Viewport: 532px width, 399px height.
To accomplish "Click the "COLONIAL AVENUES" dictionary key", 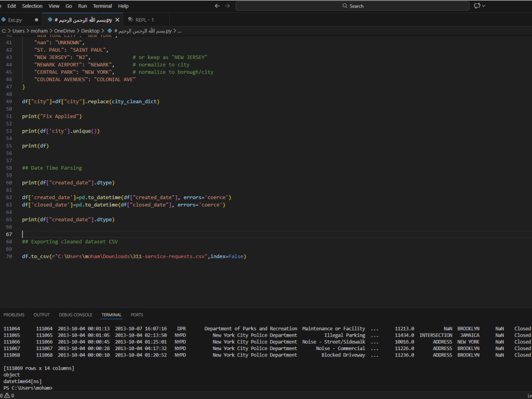I will coord(61,79).
